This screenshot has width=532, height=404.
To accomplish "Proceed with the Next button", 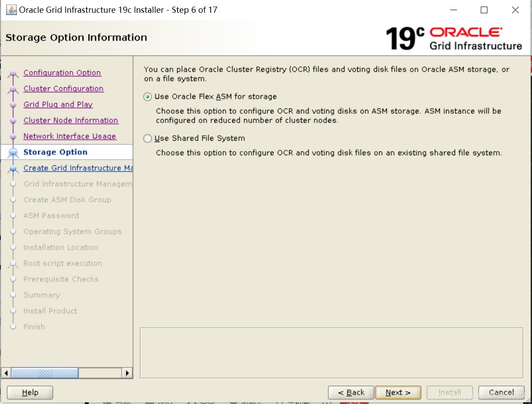I will [x=398, y=393].
